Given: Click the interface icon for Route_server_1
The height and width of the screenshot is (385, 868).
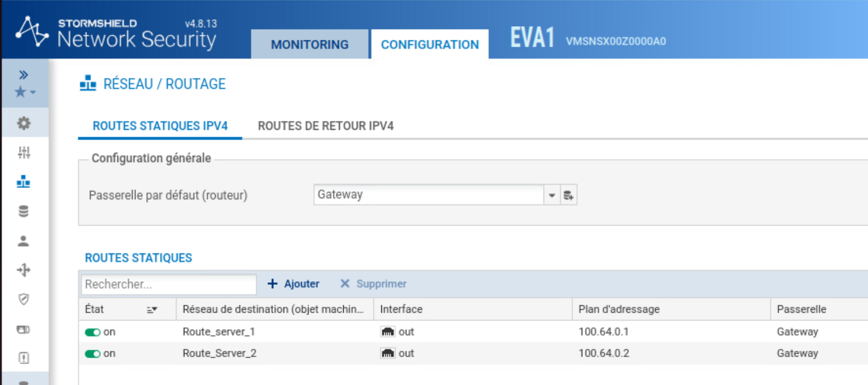Looking at the screenshot, I should click(x=388, y=331).
